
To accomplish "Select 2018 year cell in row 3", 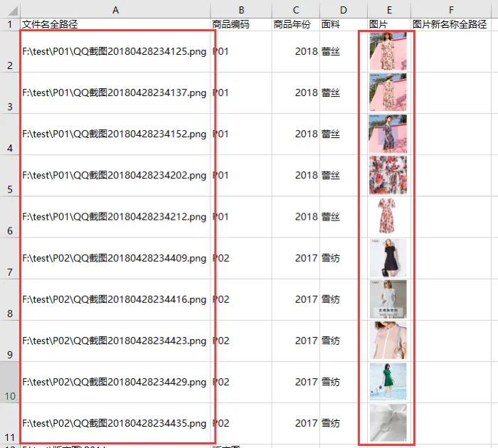I will click(296, 93).
